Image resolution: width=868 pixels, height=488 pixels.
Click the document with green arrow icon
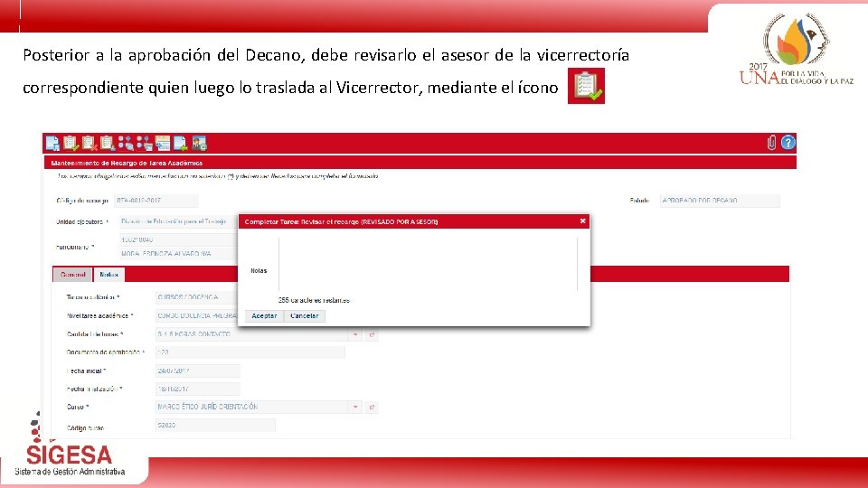click(181, 144)
